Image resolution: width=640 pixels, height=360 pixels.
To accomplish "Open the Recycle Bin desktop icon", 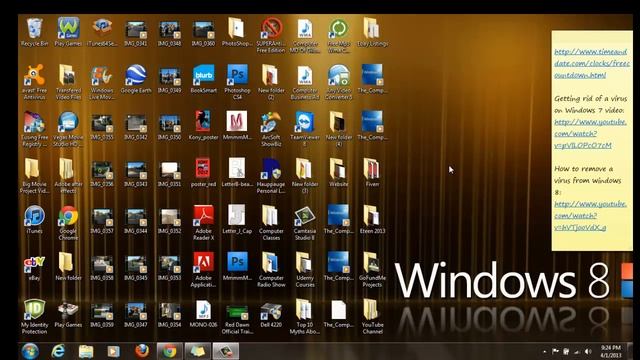I will coord(34,32).
